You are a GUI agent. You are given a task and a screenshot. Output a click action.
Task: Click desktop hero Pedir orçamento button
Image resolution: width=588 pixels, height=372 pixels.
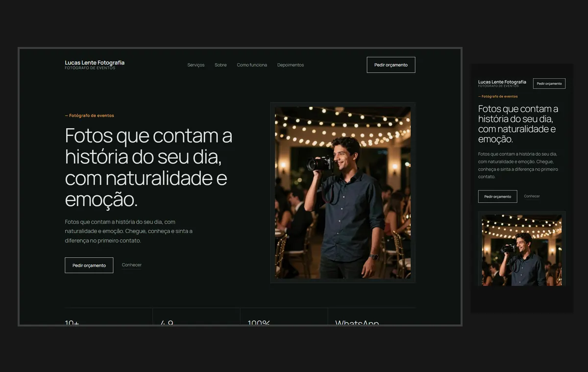coord(89,265)
